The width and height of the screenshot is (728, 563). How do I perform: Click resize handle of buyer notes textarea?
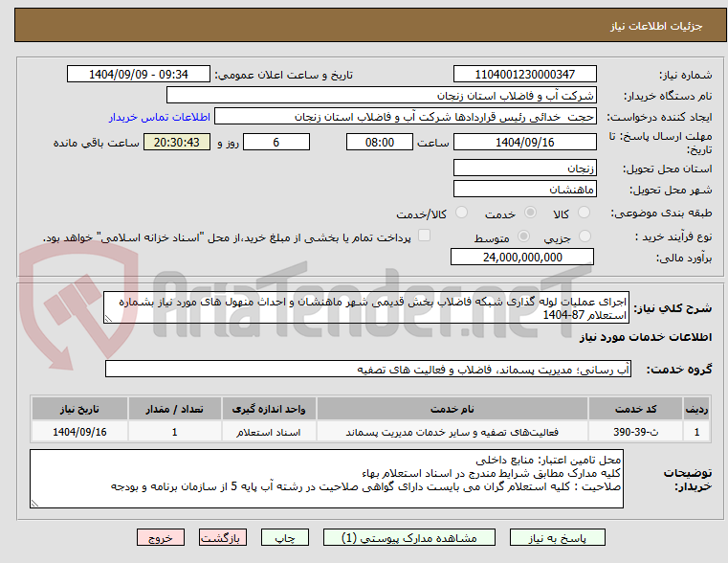tap(34, 503)
